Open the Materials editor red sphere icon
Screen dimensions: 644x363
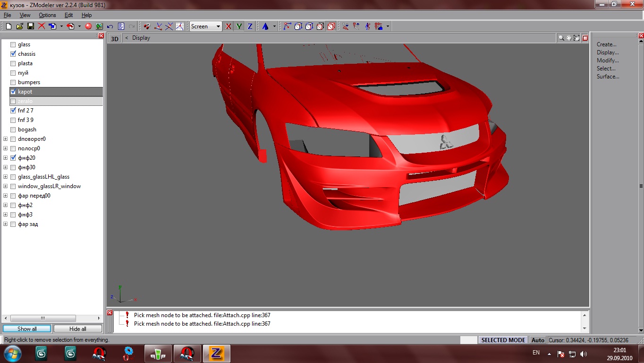[x=88, y=26]
